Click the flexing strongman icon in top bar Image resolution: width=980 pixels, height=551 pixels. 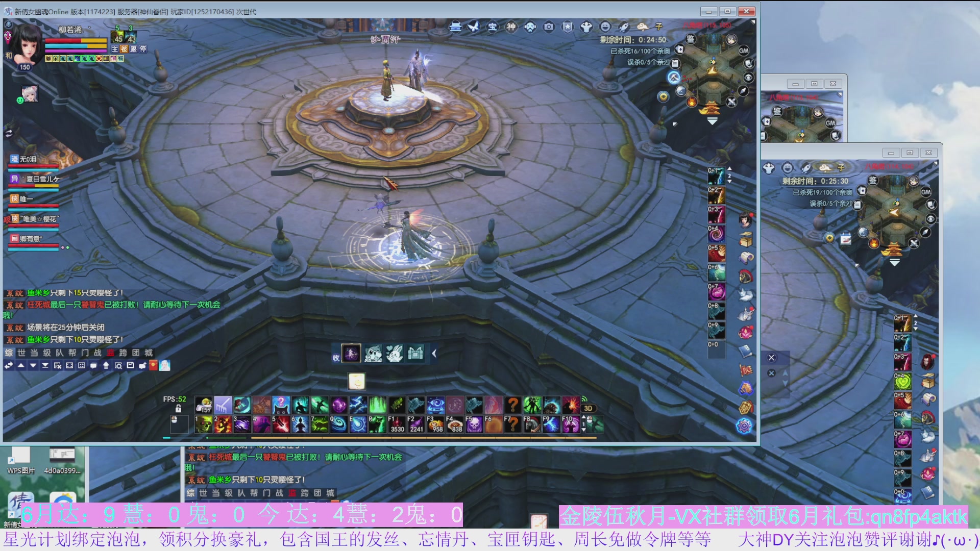click(586, 27)
